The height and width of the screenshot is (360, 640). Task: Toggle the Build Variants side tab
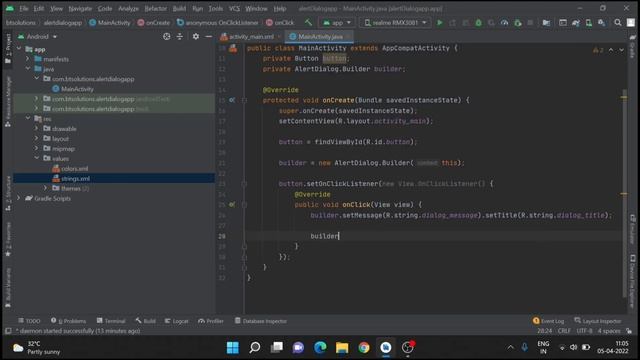click(x=8, y=287)
